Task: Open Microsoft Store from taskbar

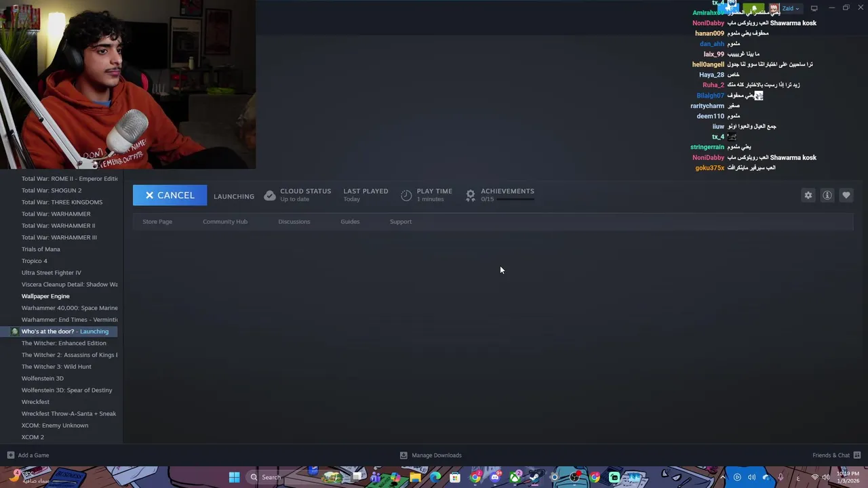Action: 455,477
